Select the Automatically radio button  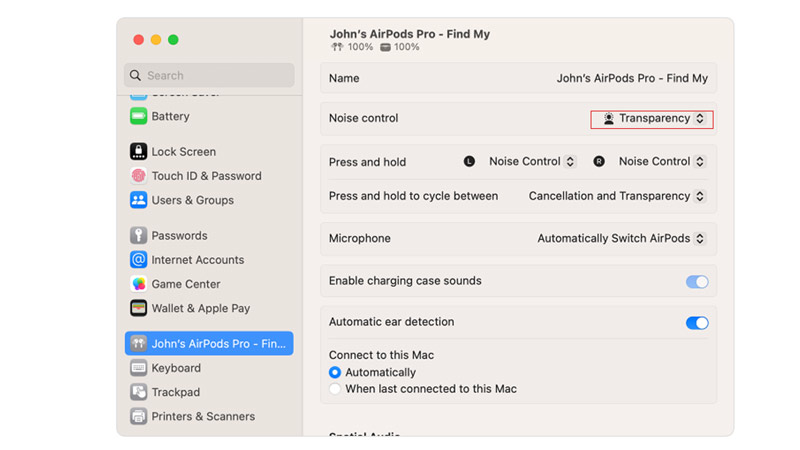(335, 372)
